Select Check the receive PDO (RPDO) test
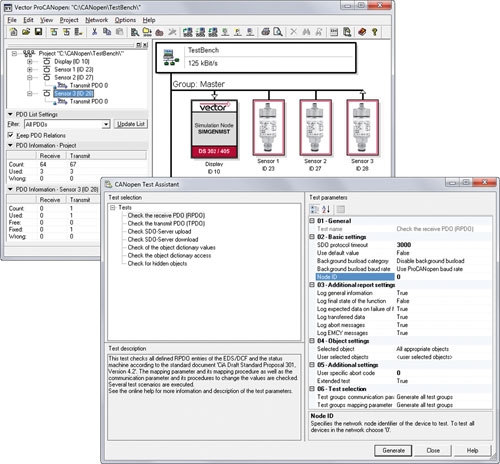The height and width of the screenshot is (464, 500). 166,215
